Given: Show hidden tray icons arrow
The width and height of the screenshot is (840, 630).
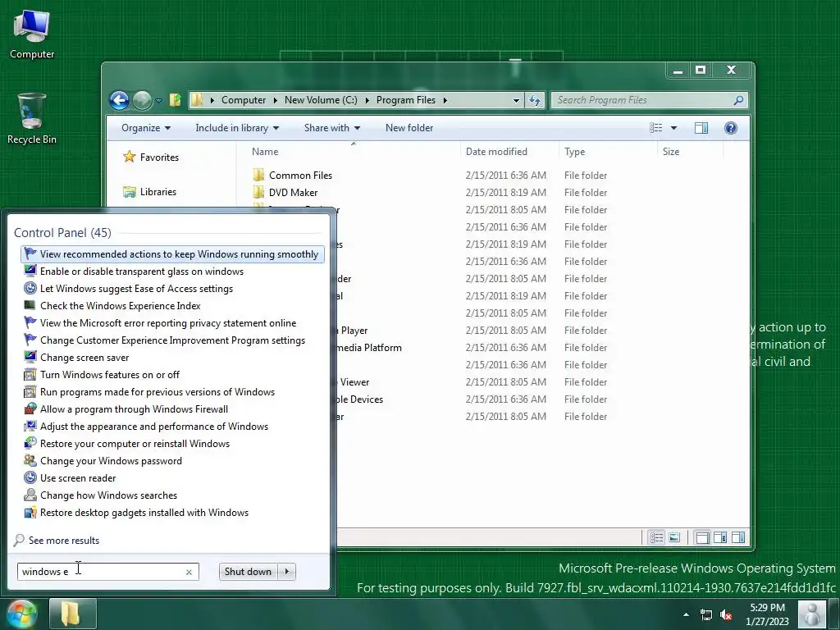Looking at the screenshot, I should [x=686, y=614].
